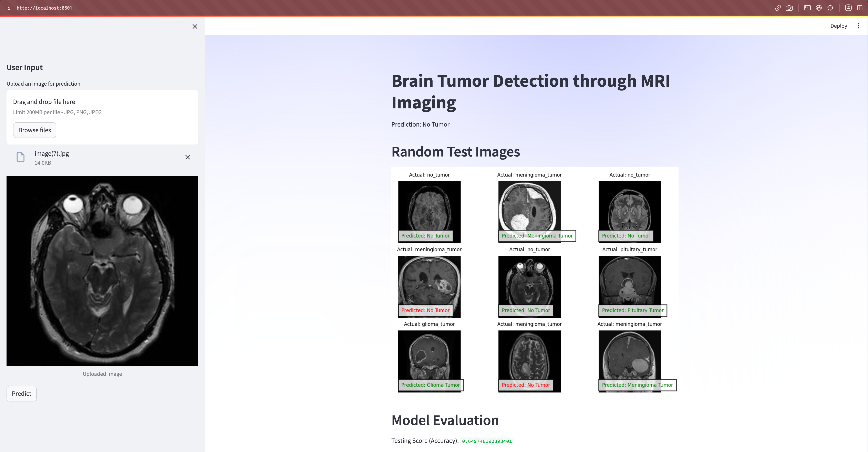
Task: Click the camera screenshot icon
Action: [x=789, y=8]
